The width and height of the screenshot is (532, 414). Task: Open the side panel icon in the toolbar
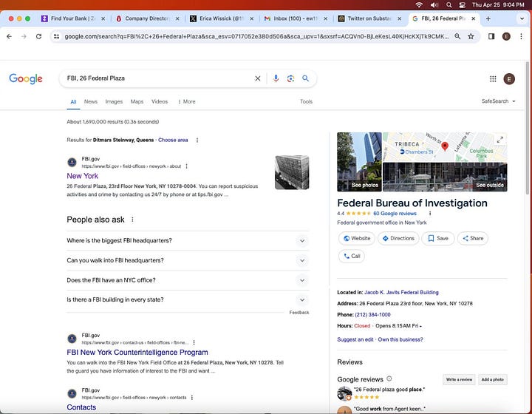click(x=491, y=36)
